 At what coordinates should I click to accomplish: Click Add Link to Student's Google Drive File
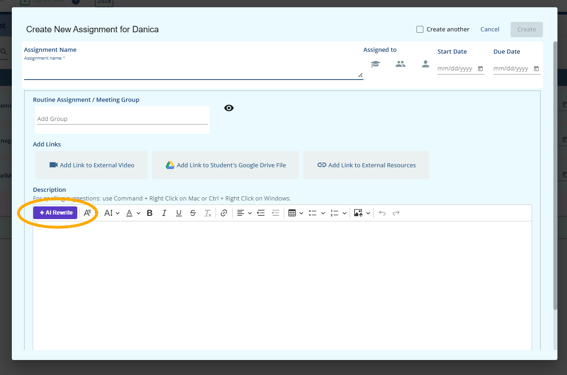point(226,165)
